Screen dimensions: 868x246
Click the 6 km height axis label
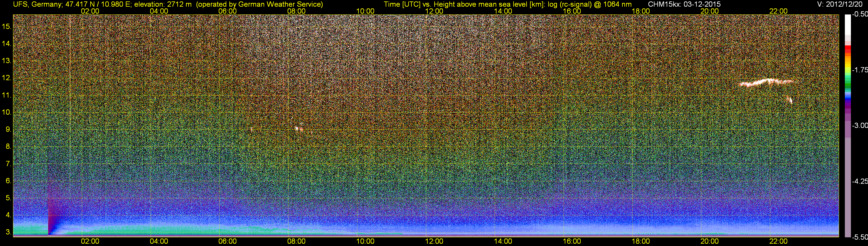click(8, 181)
